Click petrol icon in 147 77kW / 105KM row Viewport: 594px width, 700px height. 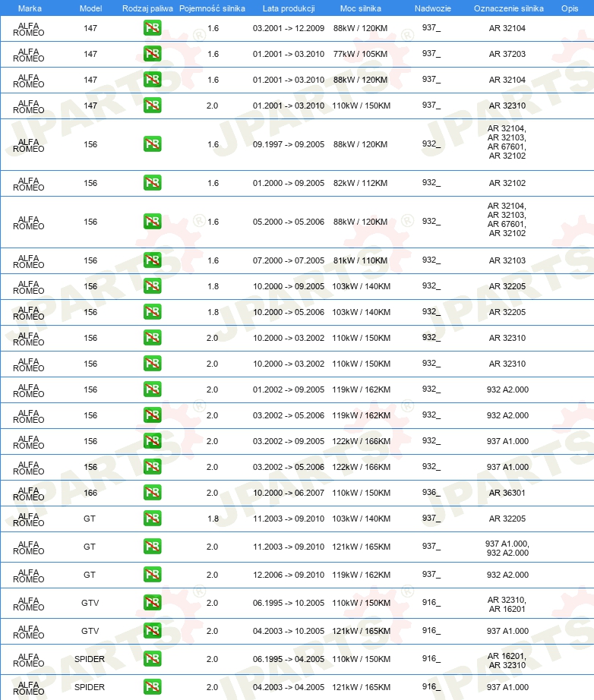click(x=152, y=54)
